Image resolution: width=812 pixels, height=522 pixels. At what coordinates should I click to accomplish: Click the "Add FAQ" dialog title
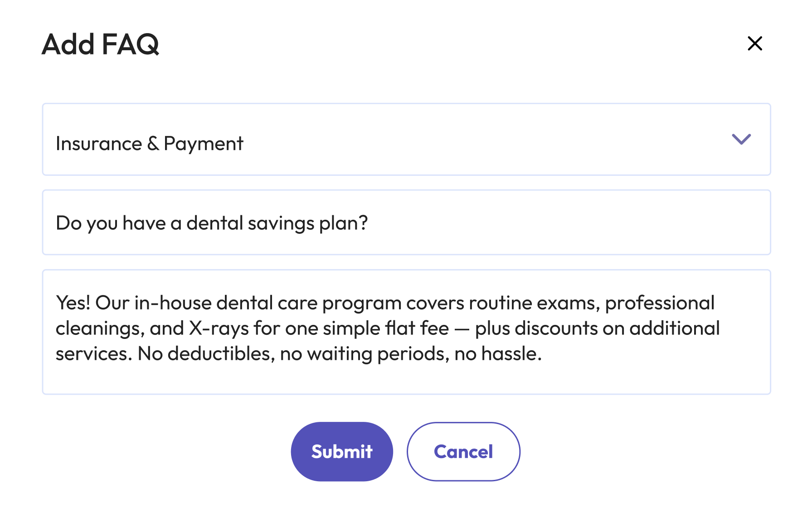(100, 44)
